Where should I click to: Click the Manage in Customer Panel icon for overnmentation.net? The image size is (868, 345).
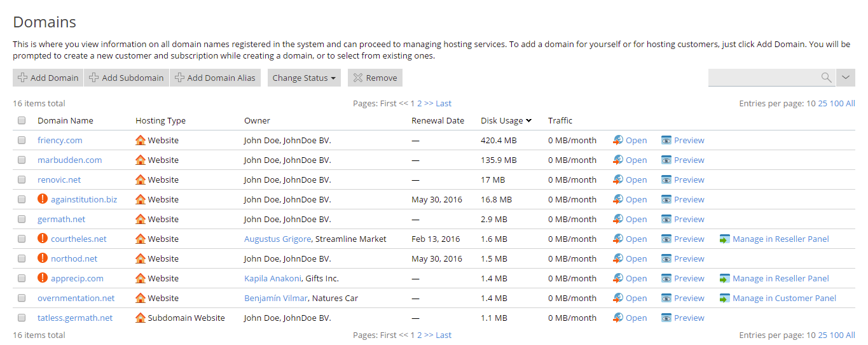coord(724,299)
